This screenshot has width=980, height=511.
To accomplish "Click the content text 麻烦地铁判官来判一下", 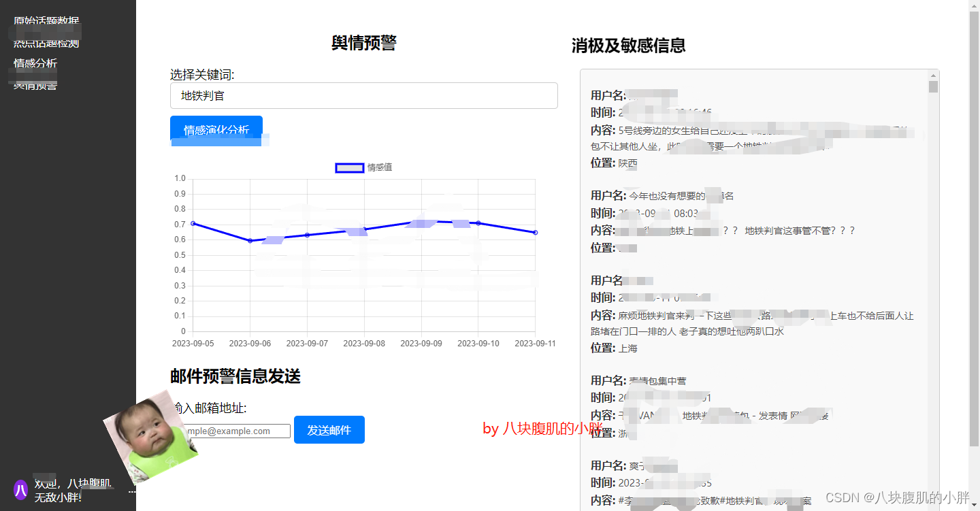I will [x=752, y=323].
